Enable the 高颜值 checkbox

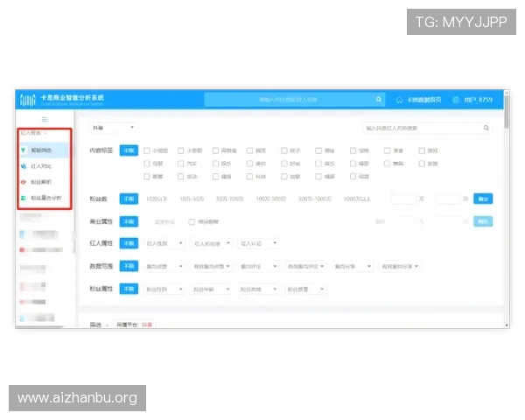[215, 150]
